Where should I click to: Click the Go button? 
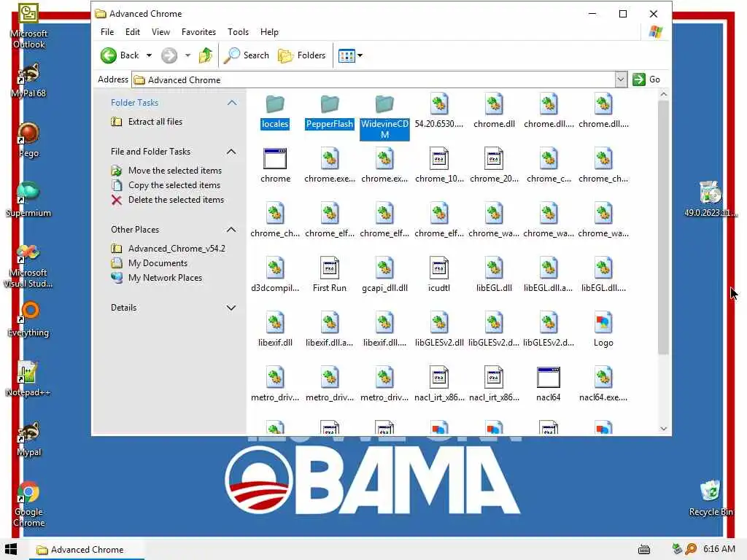click(x=646, y=79)
